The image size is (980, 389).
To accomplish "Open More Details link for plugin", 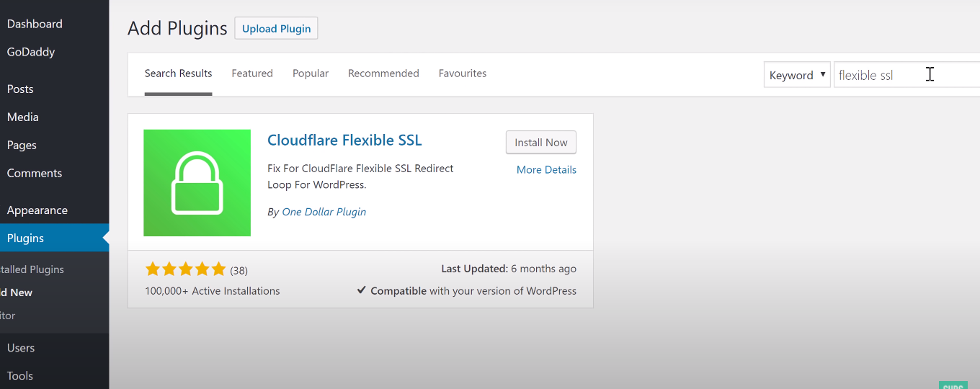I will (546, 170).
